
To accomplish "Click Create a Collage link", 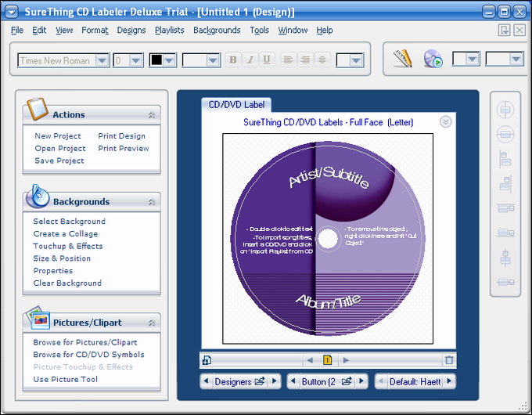I will [66, 233].
